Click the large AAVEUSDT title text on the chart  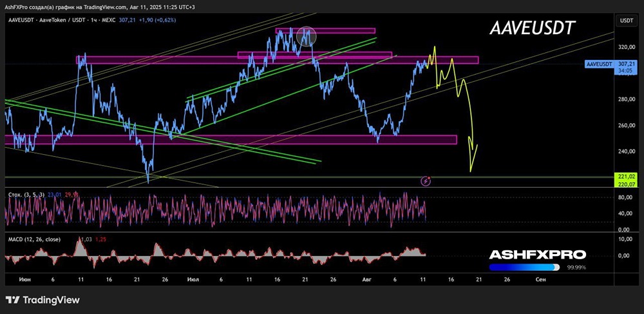click(x=532, y=28)
